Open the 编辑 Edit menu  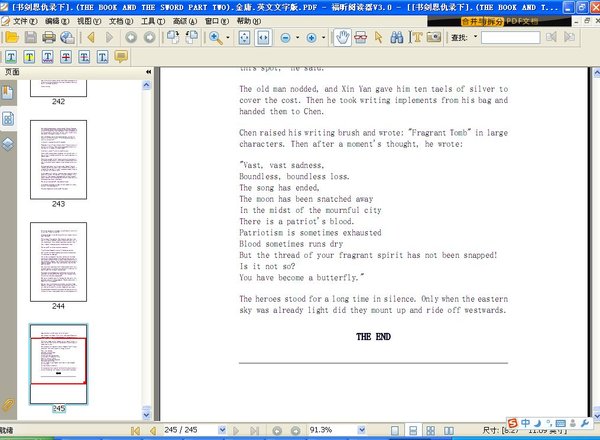pos(57,21)
